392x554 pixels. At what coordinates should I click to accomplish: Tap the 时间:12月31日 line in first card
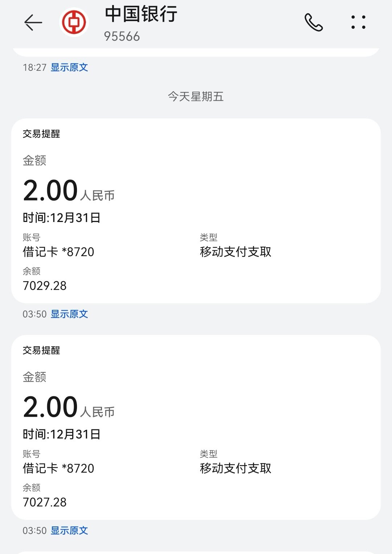pyautogui.click(x=62, y=218)
